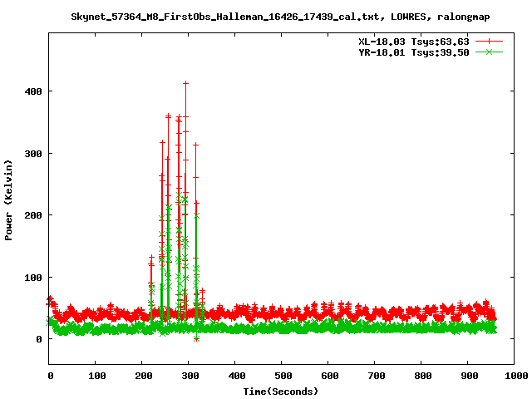Image resolution: width=532 pixels, height=399 pixels.
Task: Click the x-axis tick label 100
Action: [x=97, y=376]
